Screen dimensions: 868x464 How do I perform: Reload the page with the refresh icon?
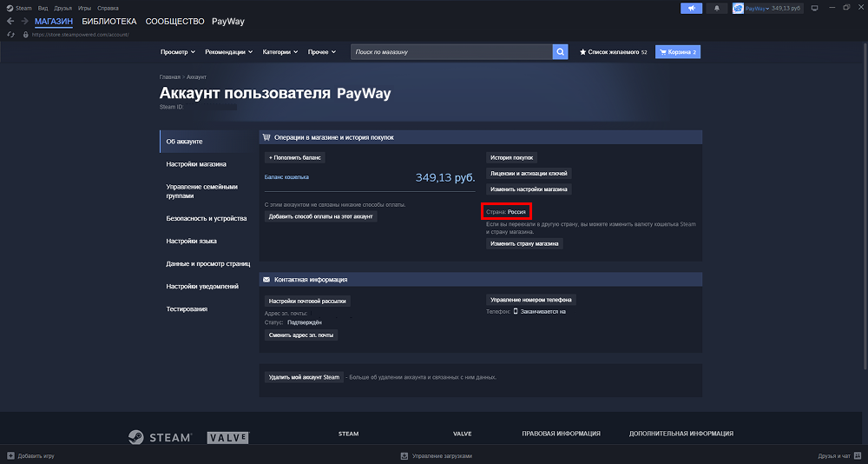(10, 35)
